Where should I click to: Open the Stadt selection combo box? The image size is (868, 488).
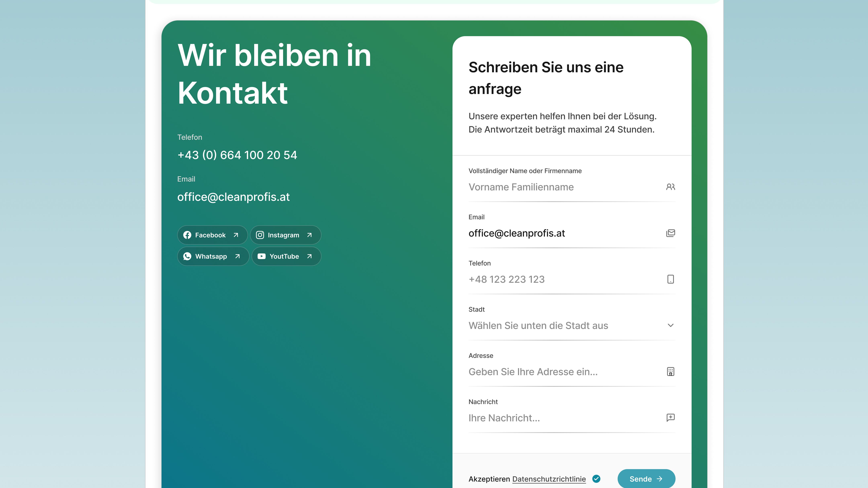pos(572,325)
